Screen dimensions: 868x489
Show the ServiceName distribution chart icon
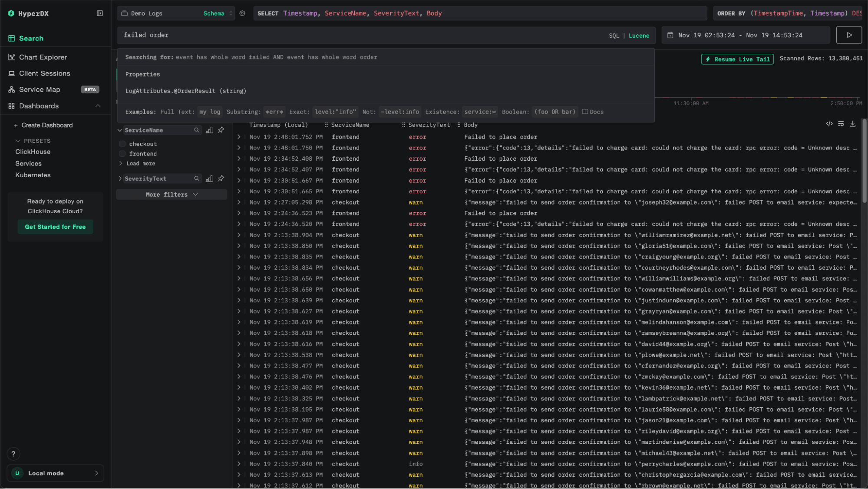click(x=209, y=130)
